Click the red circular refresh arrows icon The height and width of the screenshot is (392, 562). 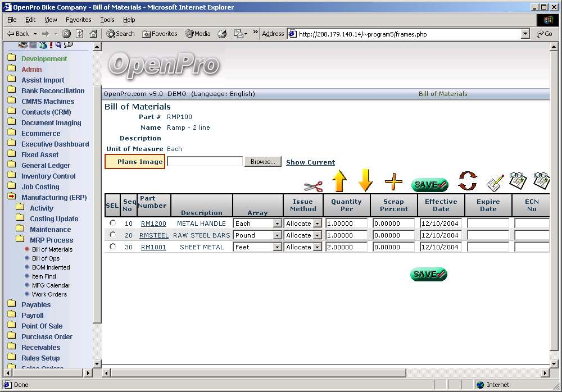467,181
